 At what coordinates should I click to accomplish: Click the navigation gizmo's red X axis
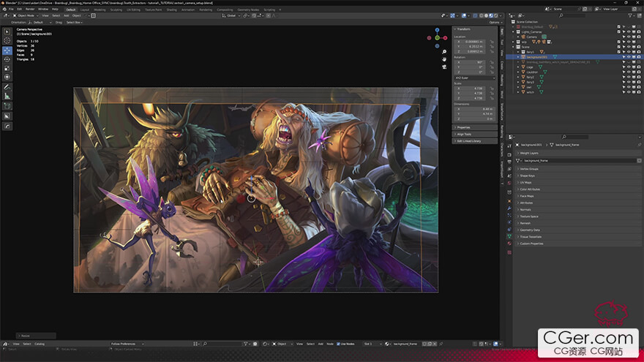coord(445,38)
